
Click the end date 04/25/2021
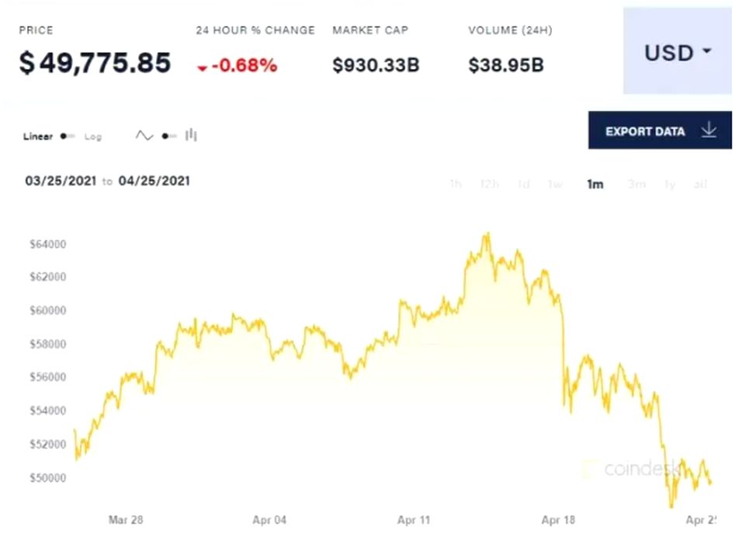[x=154, y=181]
